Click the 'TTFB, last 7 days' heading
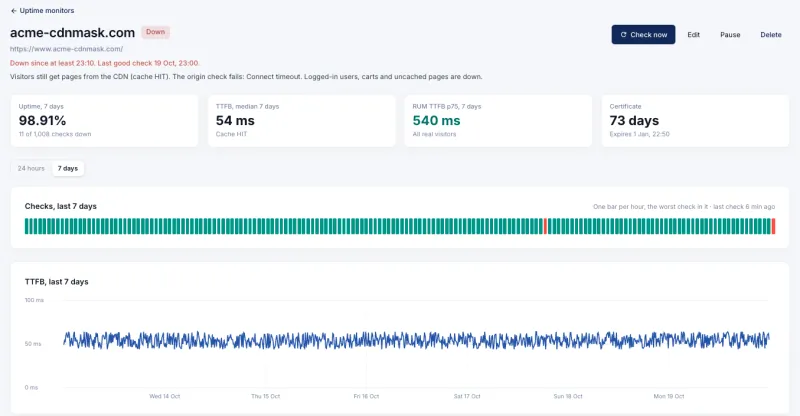Image resolution: width=800 pixels, height=416 pixels. tap(57, 282)
